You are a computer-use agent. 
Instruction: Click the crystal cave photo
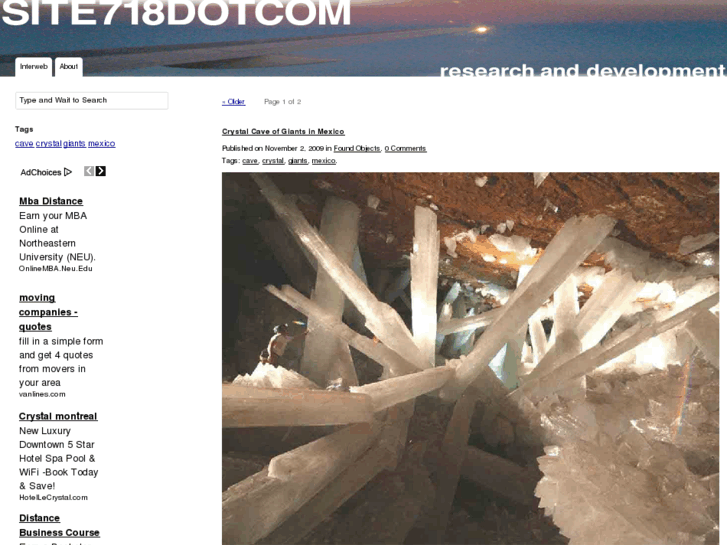tap(471, 359)
